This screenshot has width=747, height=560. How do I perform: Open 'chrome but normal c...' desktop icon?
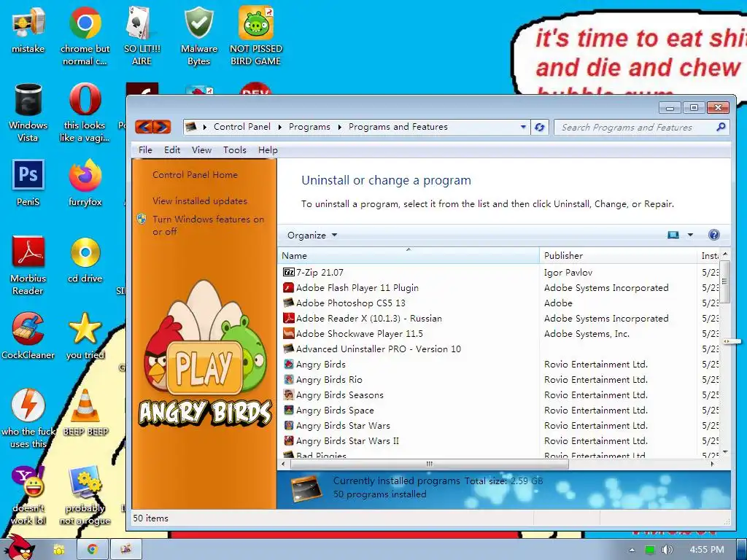coord(85,36)
